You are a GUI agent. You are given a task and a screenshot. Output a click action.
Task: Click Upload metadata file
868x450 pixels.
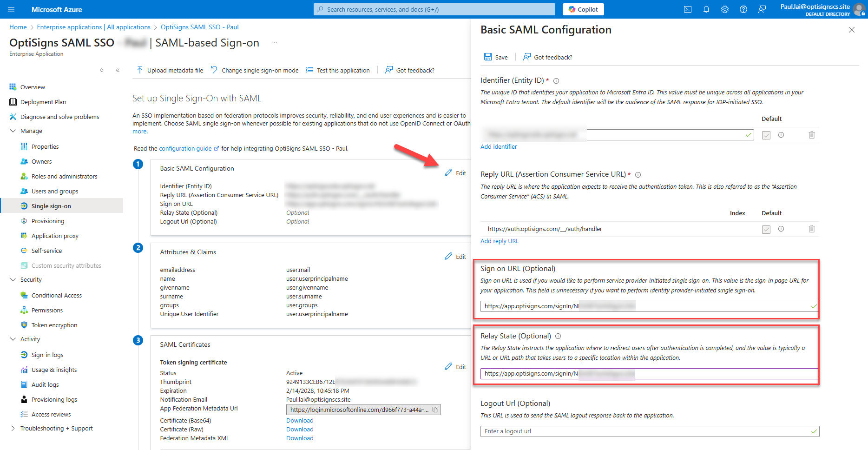coord(170,70)
